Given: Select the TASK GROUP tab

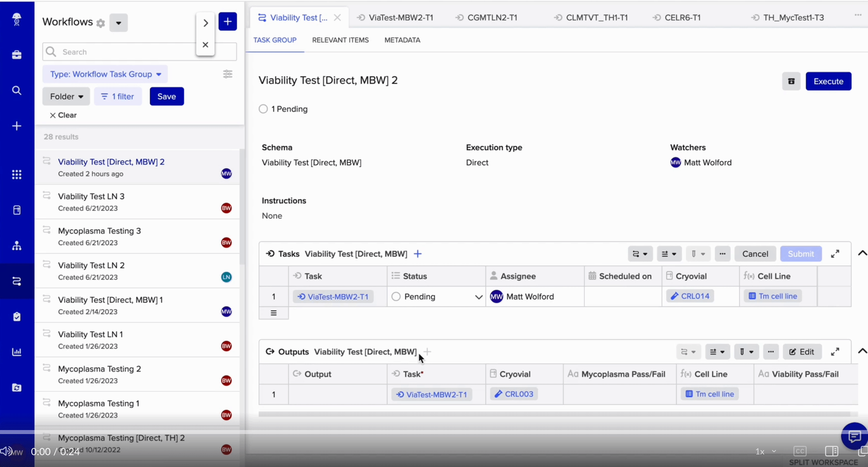Looking at the screenshot, I should coord(275,40).
